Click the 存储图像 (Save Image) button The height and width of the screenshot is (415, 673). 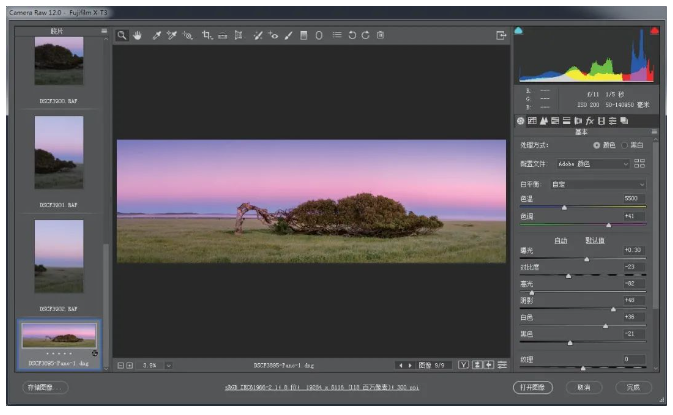[45, 387]
